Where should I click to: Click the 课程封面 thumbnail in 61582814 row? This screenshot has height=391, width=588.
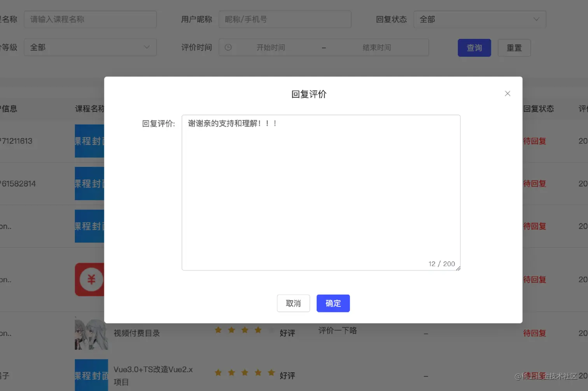click(x=89, y=183)
